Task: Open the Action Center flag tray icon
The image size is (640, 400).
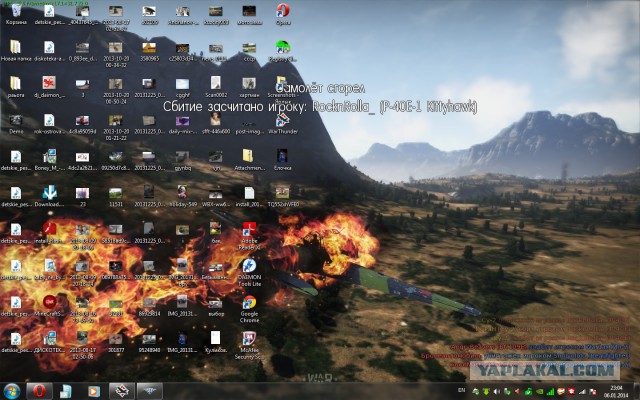Action: 593,391
